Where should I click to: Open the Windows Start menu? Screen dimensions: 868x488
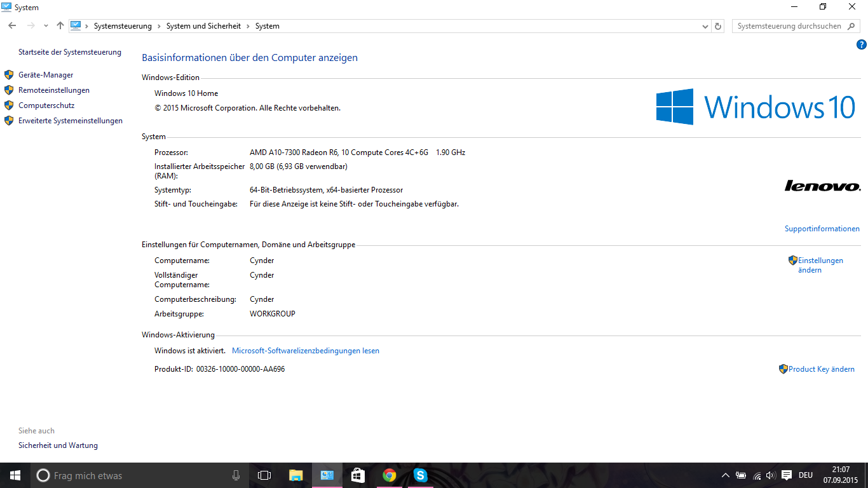(15, 475)
